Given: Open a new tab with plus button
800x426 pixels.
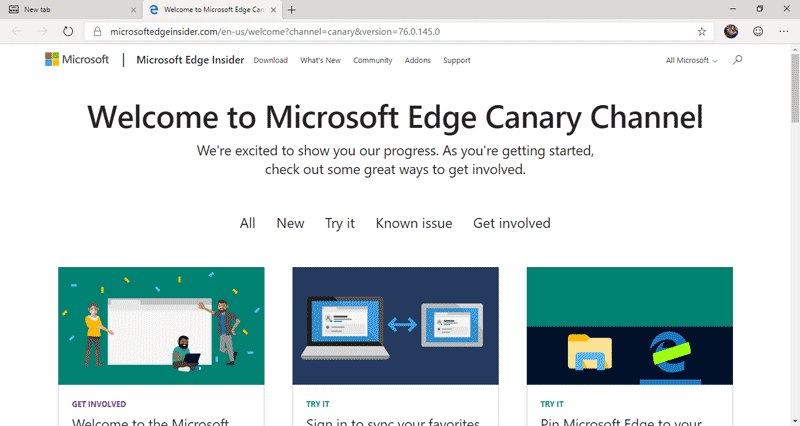Looking at the screenshot, I should coord(291,10).
